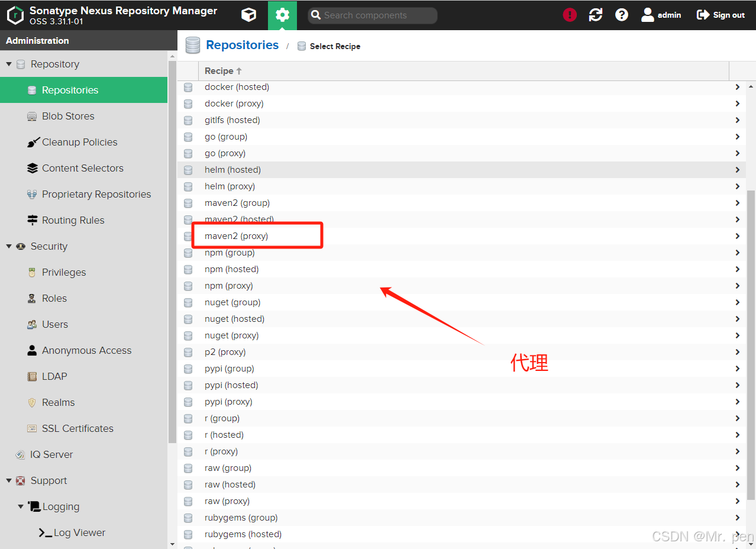This screenshot has width=756, height=549.
Task: Open Cleanup Policies in the sidebar
Action: pos(84,142)
